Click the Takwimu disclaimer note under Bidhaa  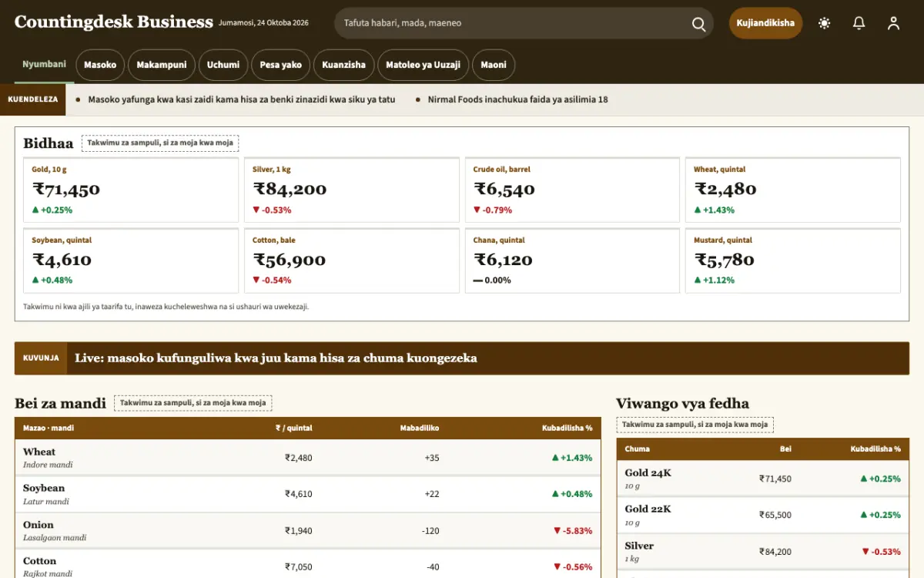point(166,307)
